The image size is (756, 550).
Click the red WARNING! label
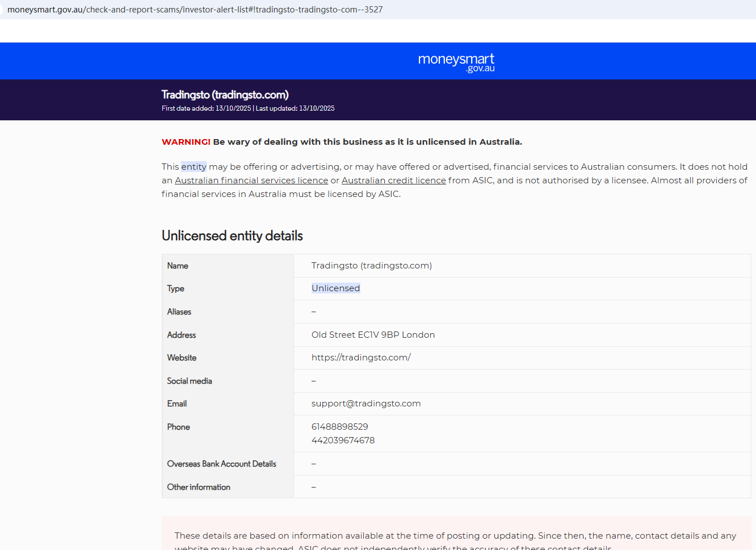[x=186, y=142]
